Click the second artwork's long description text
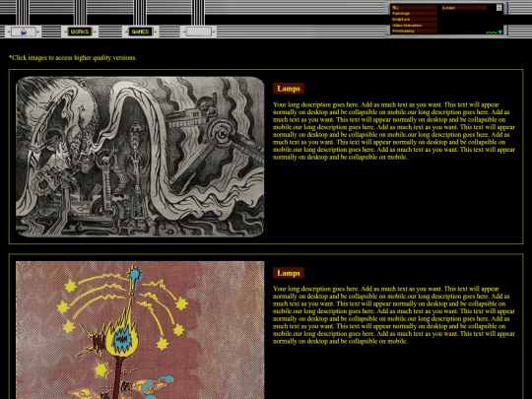The image size is (532, 399). point(394,315)
